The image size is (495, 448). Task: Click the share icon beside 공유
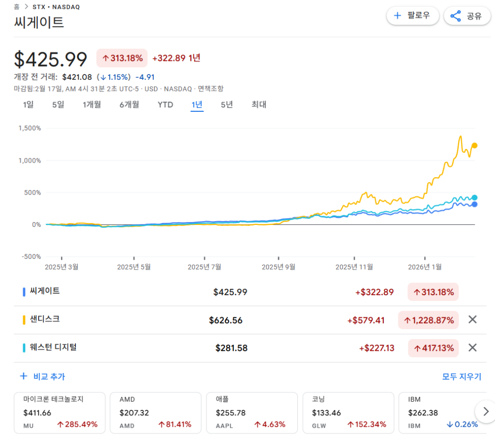[455, 16]
